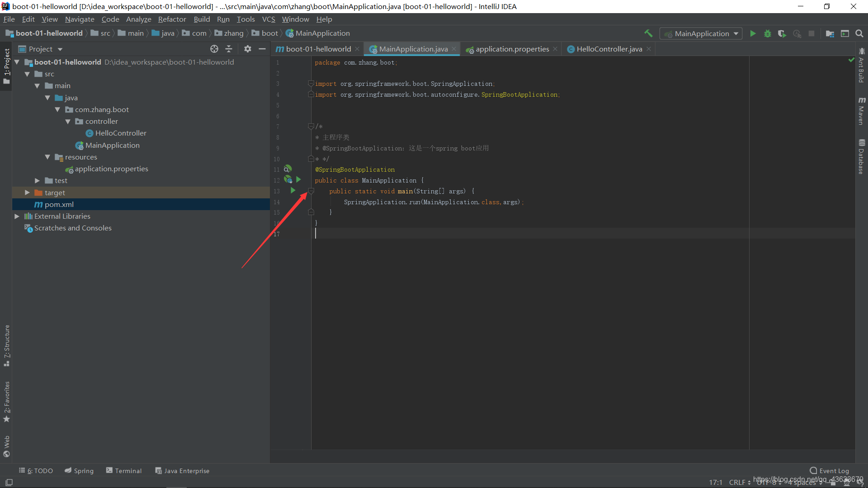Click the zhang breadcrumb in navigation bar
This screenshot has height=488, width=868.
(229, 33)
